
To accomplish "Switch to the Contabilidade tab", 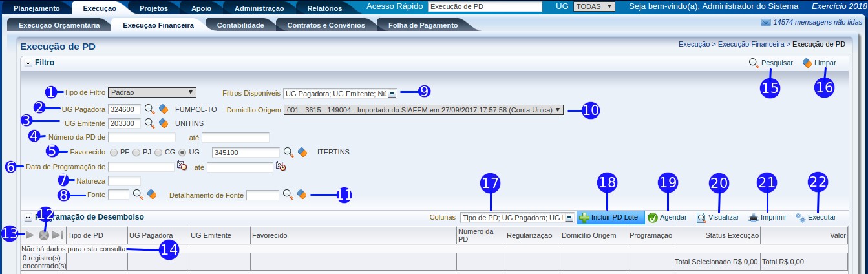I will click(x=240, y=26).
